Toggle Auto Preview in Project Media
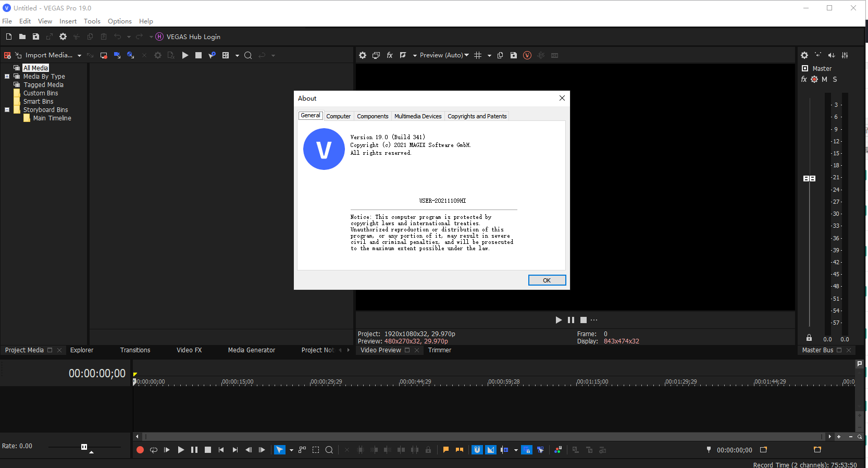 (212, 55)
